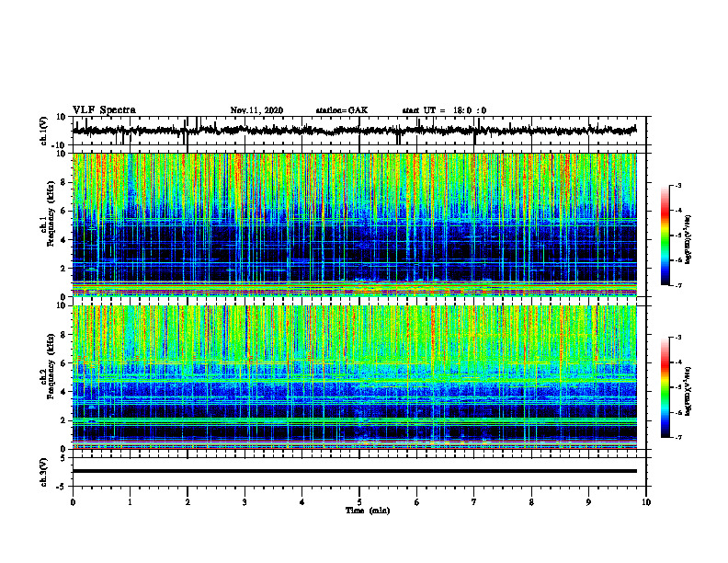The image size is (728, 563).
Task: Click the "-7" label on ch.2 color scale
Action: click(677, 438)
